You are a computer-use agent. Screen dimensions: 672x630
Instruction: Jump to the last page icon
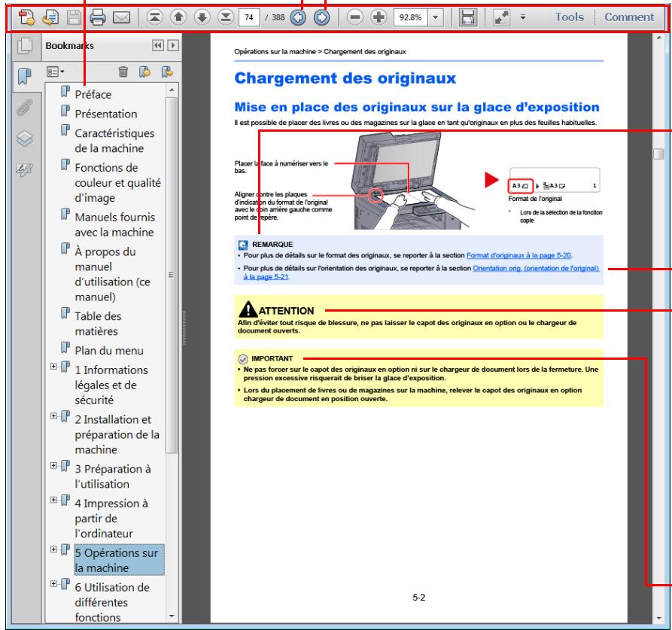tap(226, 17)
